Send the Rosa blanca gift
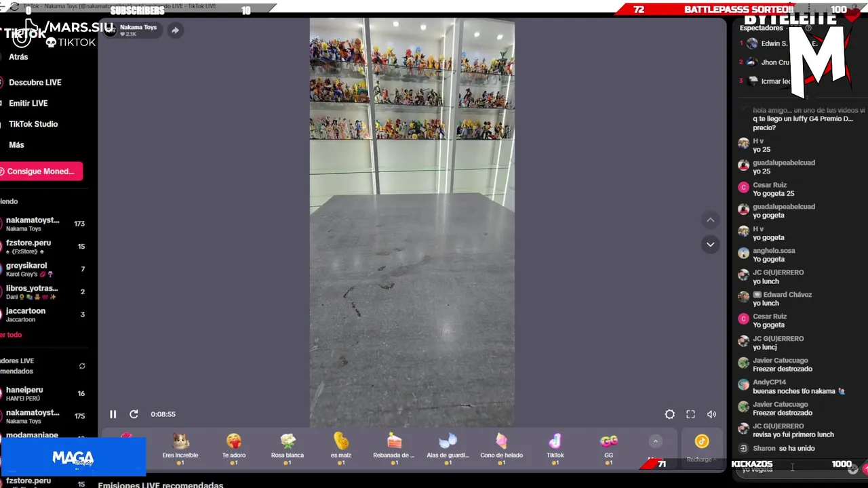The width and height of the screenshot is (868, 488). [x=288, y=449]
